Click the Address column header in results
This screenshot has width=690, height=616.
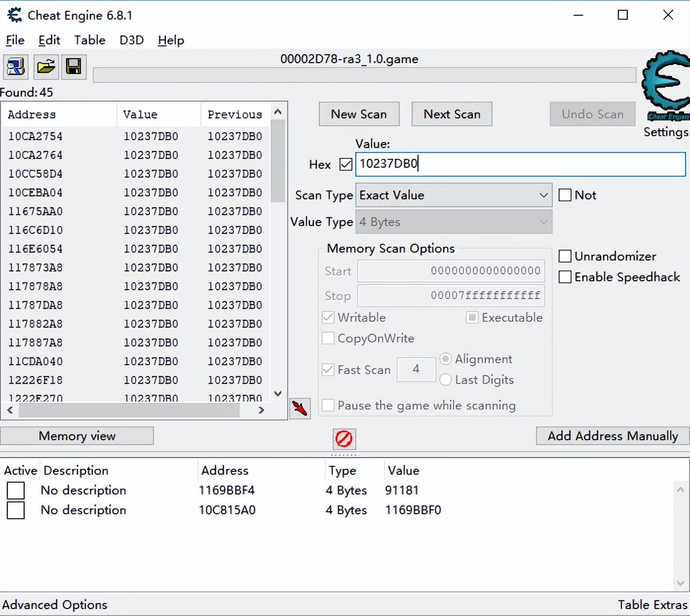[x=59, y=115]
